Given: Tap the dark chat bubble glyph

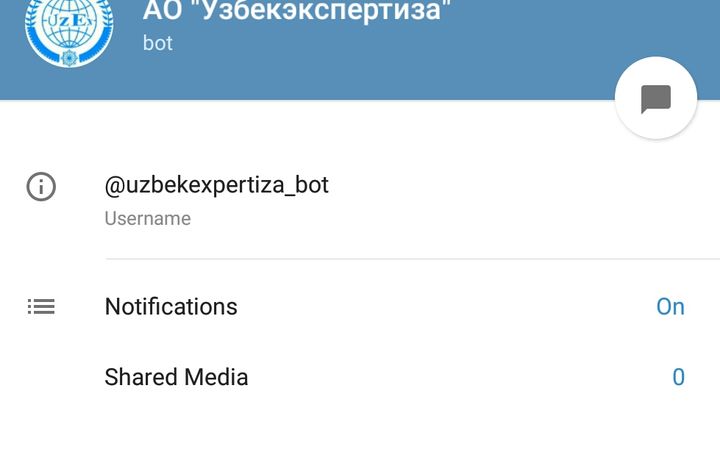Looking at the screenshot, I should click(x=656, y=98).
